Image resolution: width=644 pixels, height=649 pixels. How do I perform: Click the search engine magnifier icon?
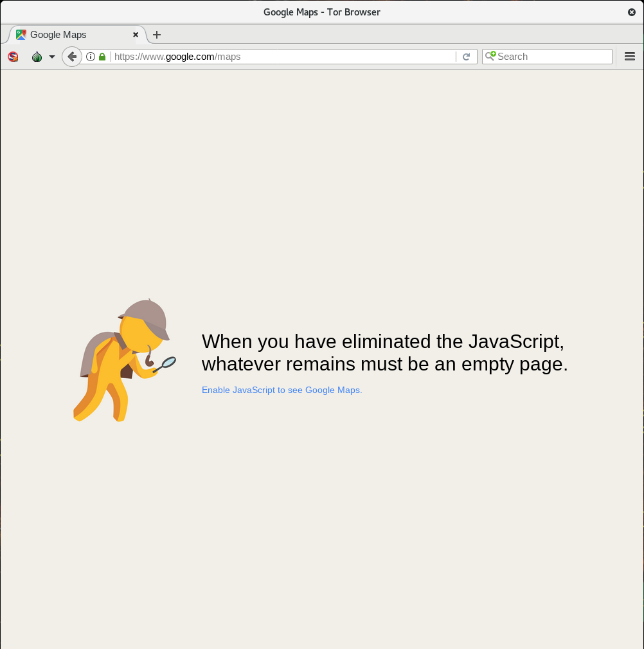click(x=490, y=56)
